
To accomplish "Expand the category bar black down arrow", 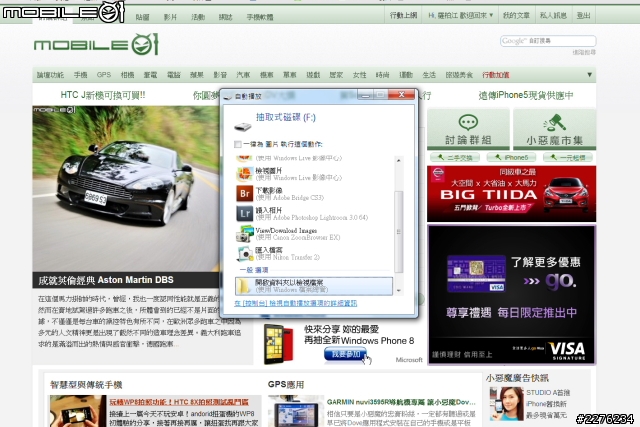I will tap(589, 75).
